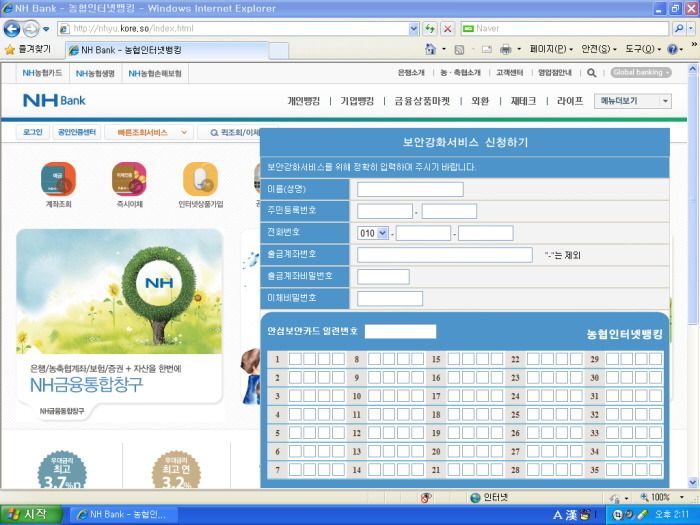Click the 로그인 button
Viewport: 700px width, 525px height.
point(33,132)
